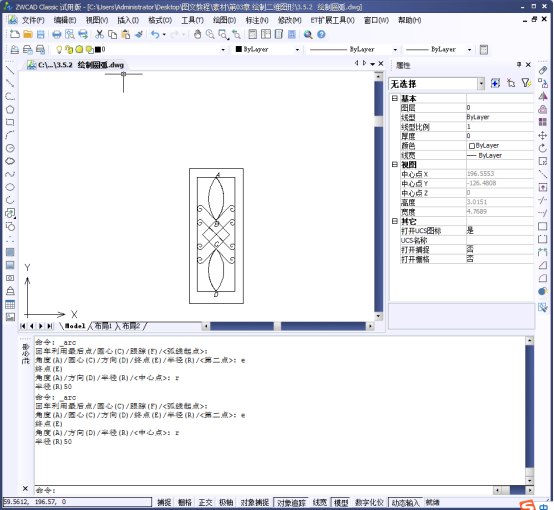The image size is (554, 510).
Task: Click the Cut scissors icon
Action: click(100, 34)
